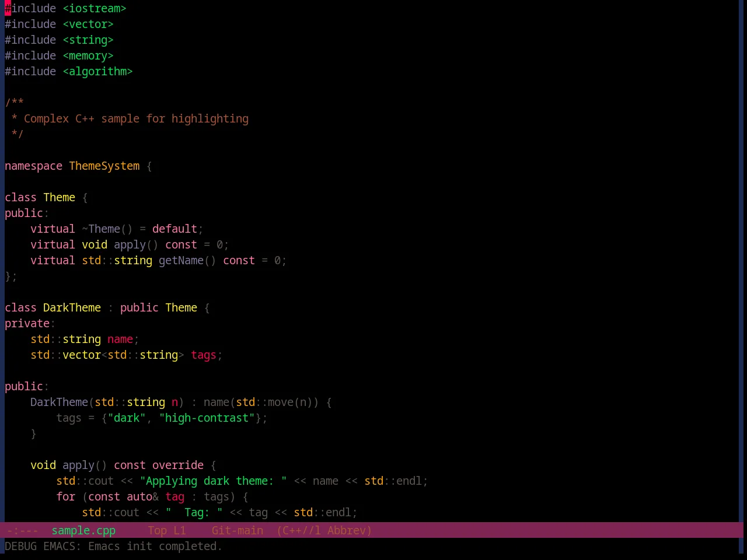Click 'vector' in std::vector declaration
The image size is (747, 560).
pyautogui.click(x=82, y=355)
